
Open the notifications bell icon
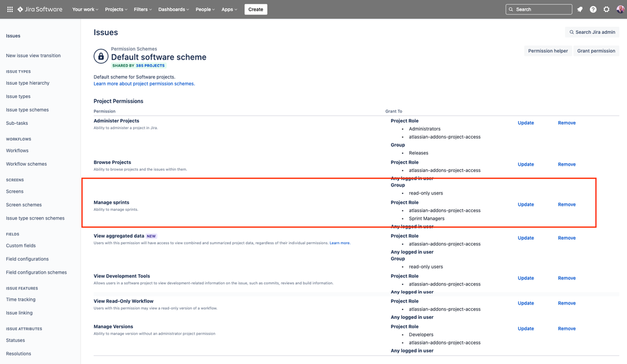(x=580, y=9)
